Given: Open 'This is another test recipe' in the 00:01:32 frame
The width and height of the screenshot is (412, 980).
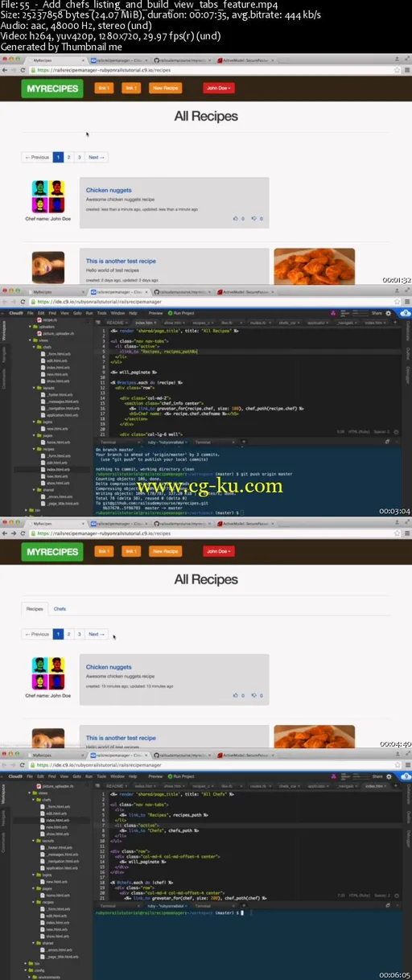Looking at the screenshot, I should pyautogui.click(x=122, y=261).
